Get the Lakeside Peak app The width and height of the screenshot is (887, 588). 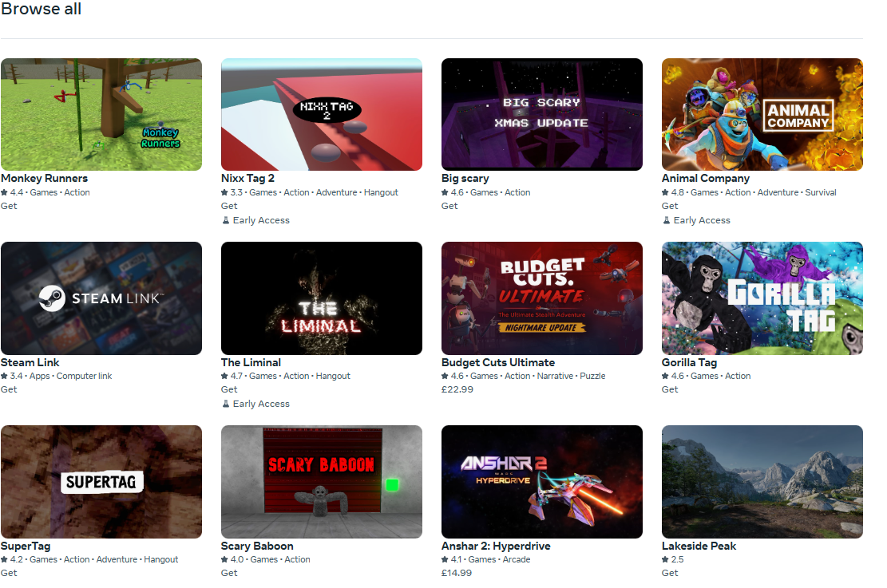pos(670,573)
